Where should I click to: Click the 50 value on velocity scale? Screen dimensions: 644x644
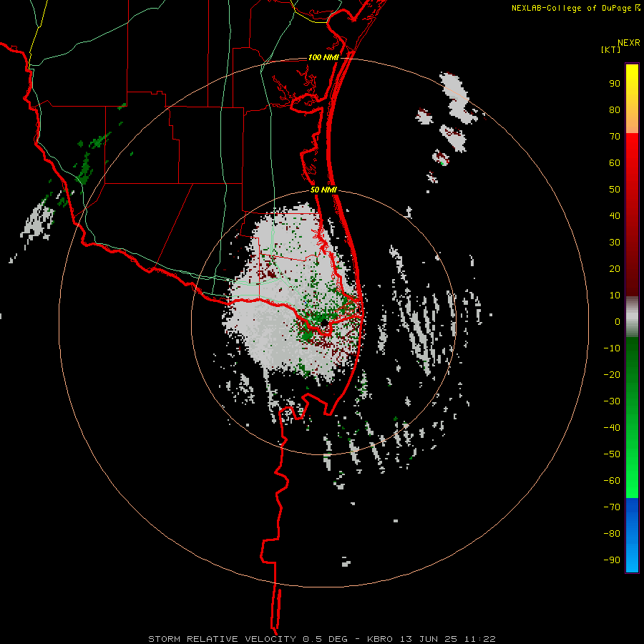click(615, 190)
